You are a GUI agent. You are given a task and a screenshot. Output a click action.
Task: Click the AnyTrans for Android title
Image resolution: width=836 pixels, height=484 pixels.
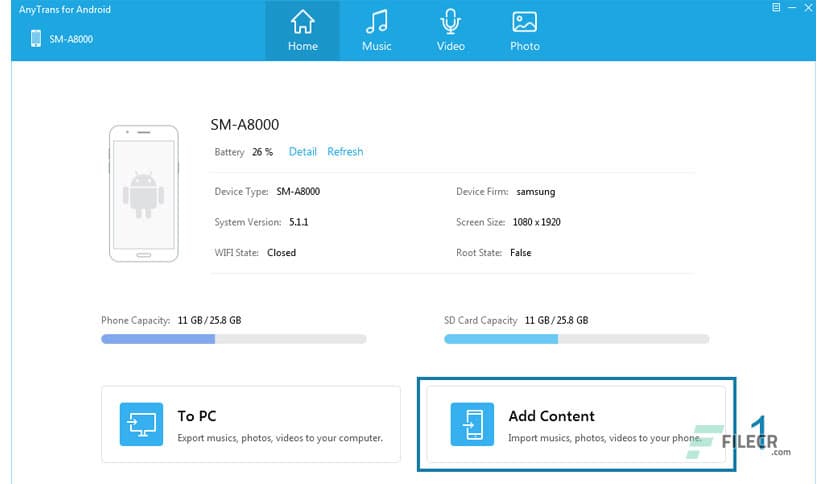[x=65, y=10]
